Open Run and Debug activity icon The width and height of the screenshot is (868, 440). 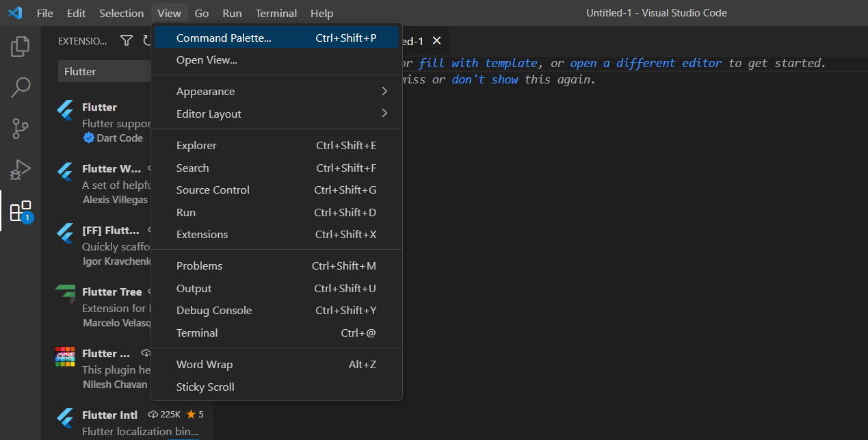click(21, 169)
